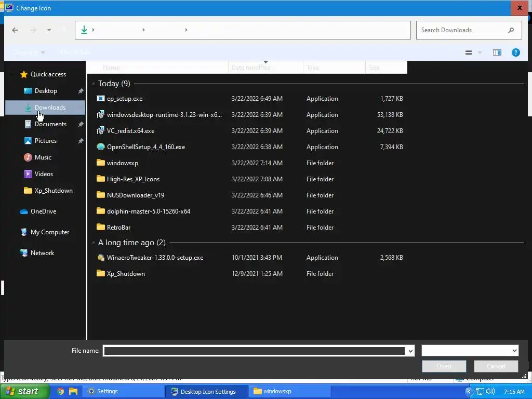Viewport: 532px width, 399px height.
Task: Select Downloads in the navigation pane
Action: pyautogui.click(x=45, y=108)
